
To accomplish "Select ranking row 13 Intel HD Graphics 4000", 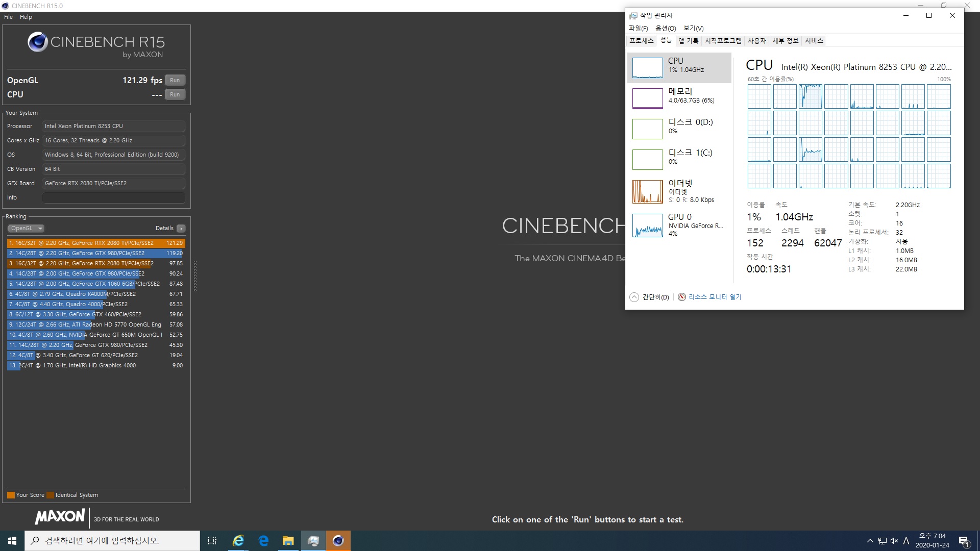I will (x=96, y=365).
